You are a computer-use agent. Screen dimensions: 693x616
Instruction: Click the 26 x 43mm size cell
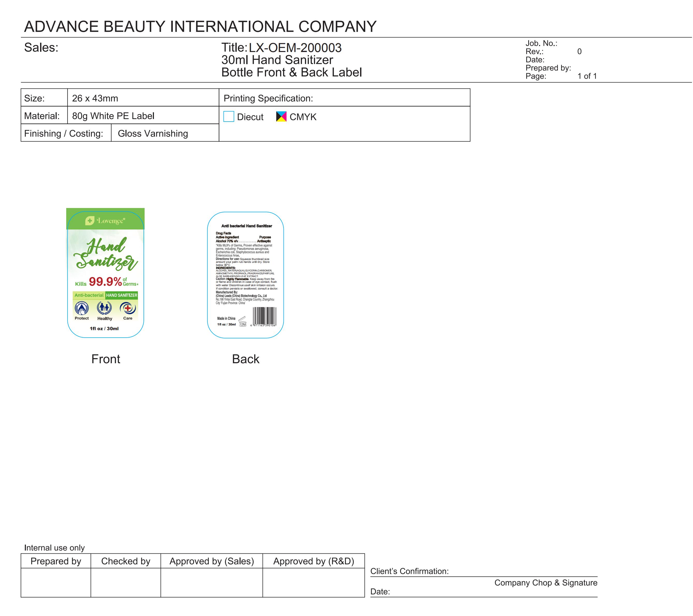coord(95,98)
